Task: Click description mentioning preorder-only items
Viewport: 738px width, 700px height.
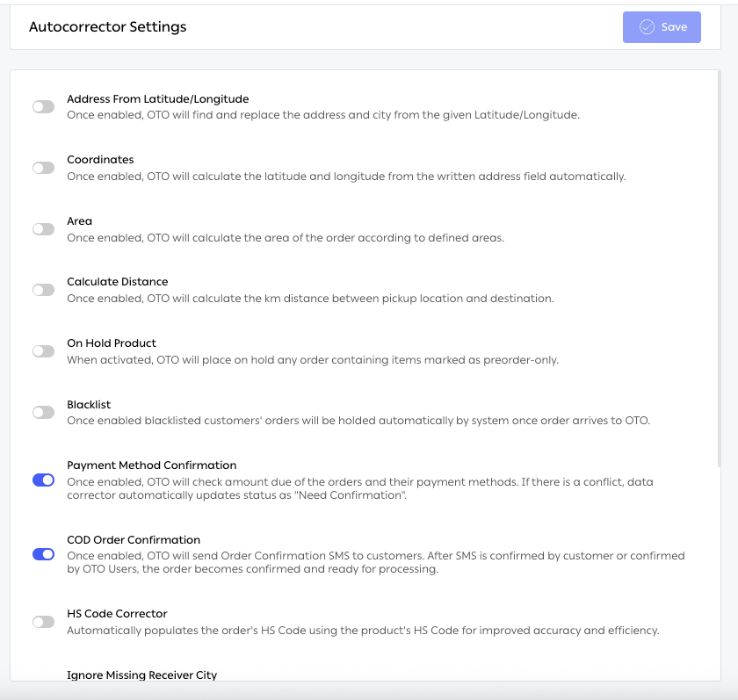Action: 313,360
